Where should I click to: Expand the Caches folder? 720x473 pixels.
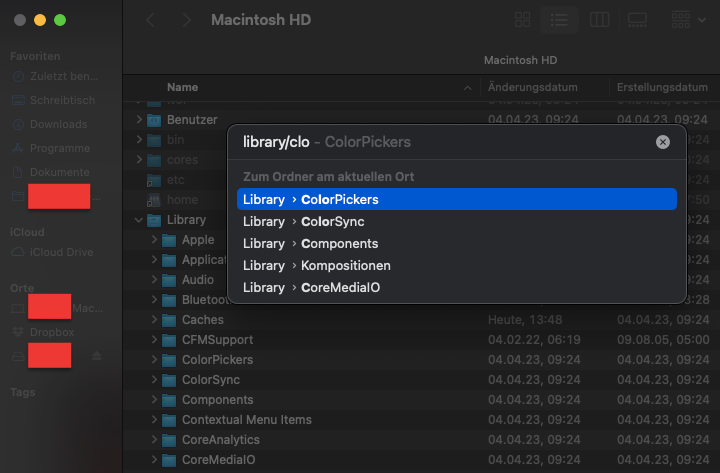[154, 320]
